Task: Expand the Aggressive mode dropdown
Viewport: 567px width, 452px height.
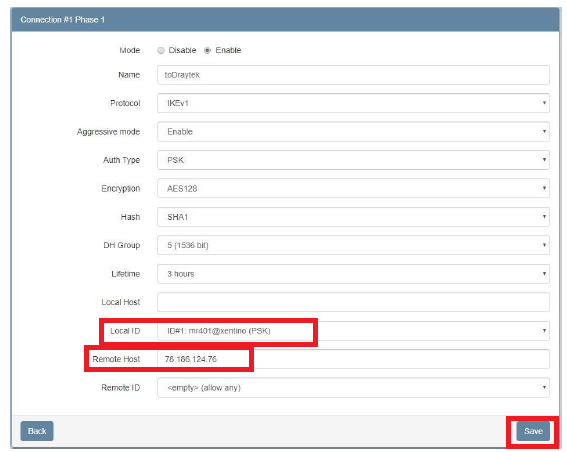Action: [353, 132]
